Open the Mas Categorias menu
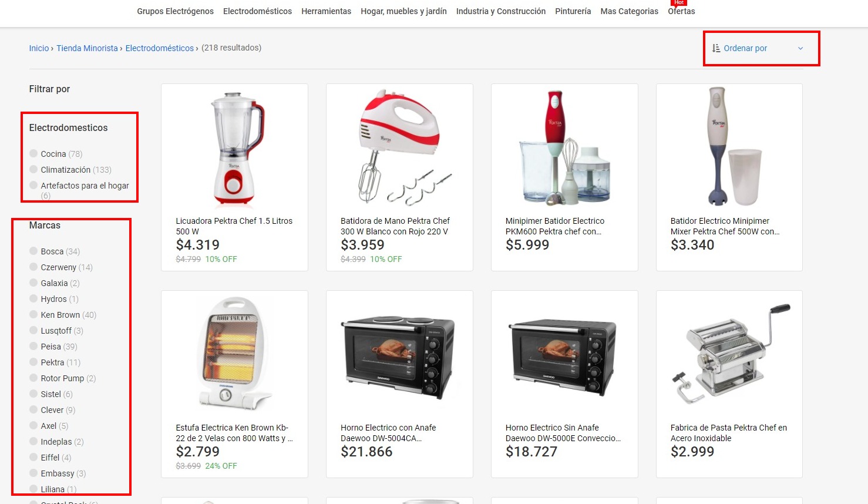This screenshot has height=504, width=868. (x=629, y=11)
